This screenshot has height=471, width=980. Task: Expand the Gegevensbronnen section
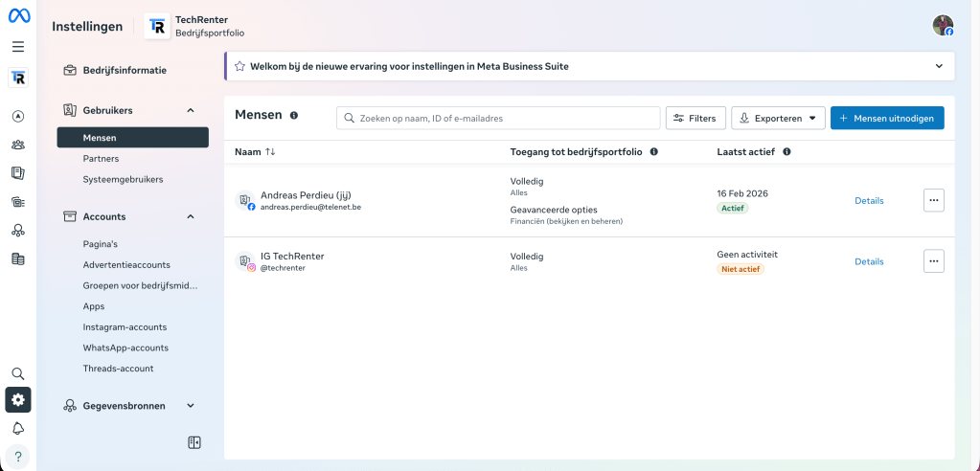point(190,406)
